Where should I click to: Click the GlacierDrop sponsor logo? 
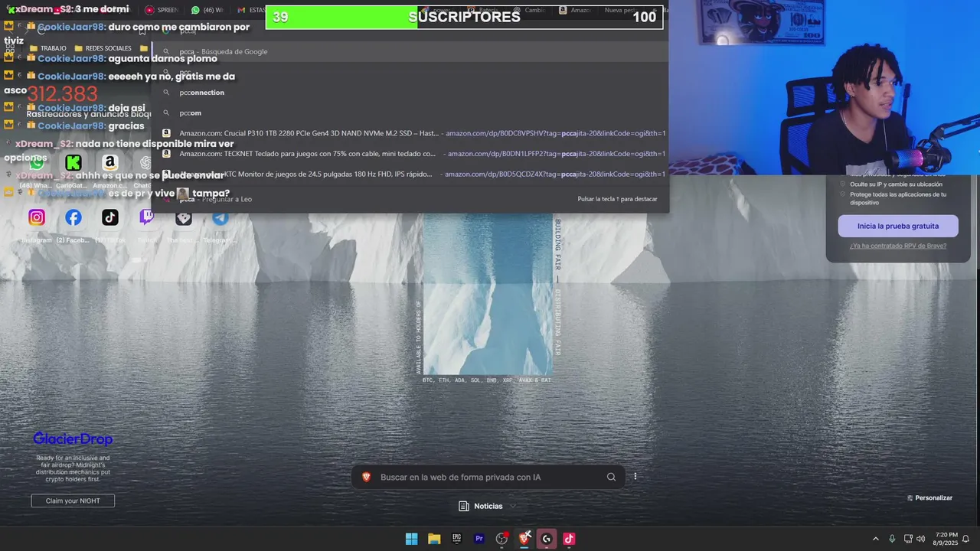(73, 439)
